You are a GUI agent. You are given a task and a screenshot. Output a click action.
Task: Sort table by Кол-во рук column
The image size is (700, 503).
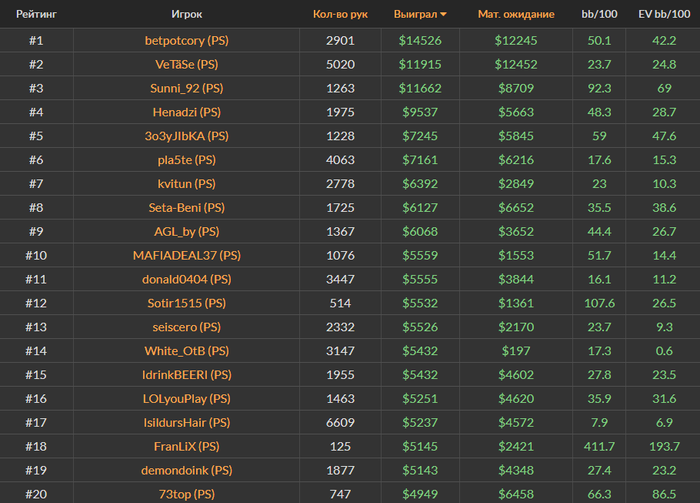point(340,14)
